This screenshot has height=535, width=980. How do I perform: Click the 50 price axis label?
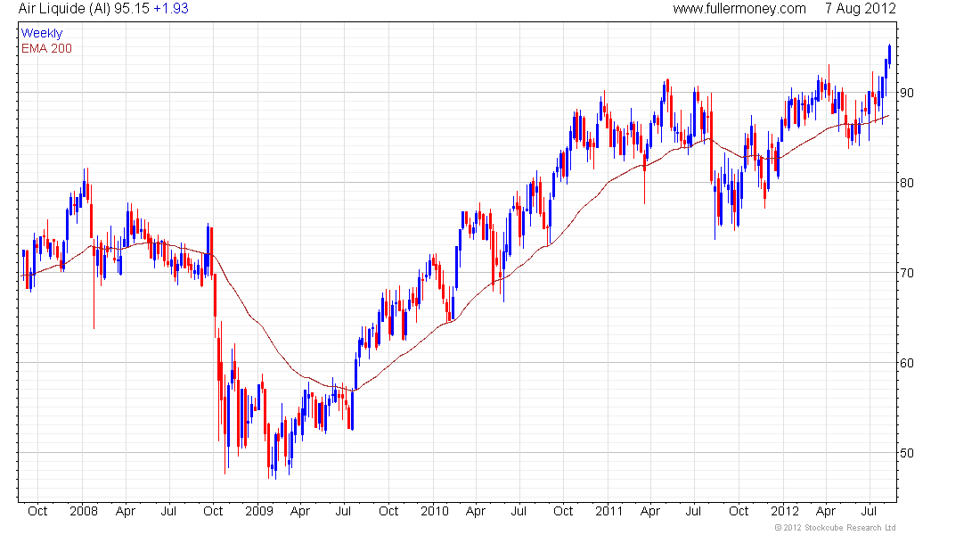coord(906,453)
